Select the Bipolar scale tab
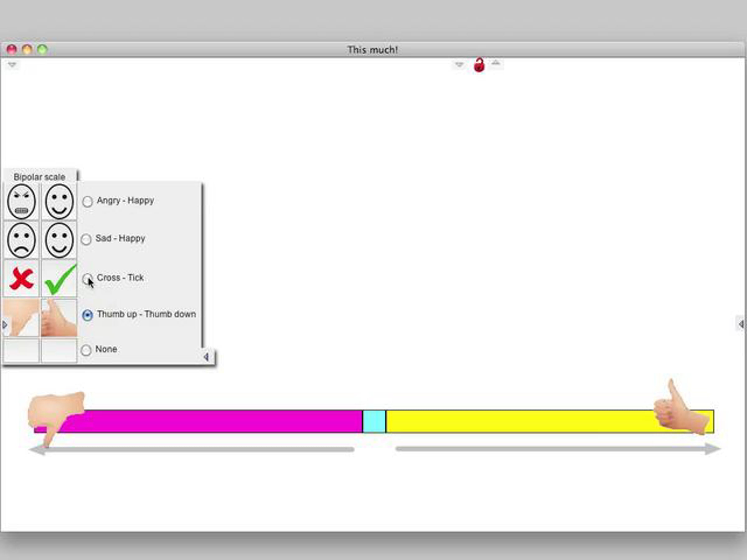The height and width of the screenshot is (560, 747). coord(40,177)
